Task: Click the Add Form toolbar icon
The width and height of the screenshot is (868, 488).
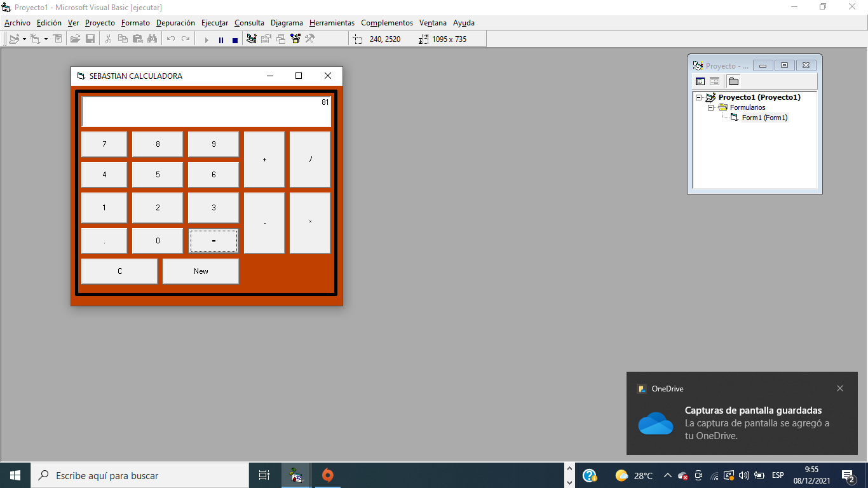Action: click(x=35, y=39)
